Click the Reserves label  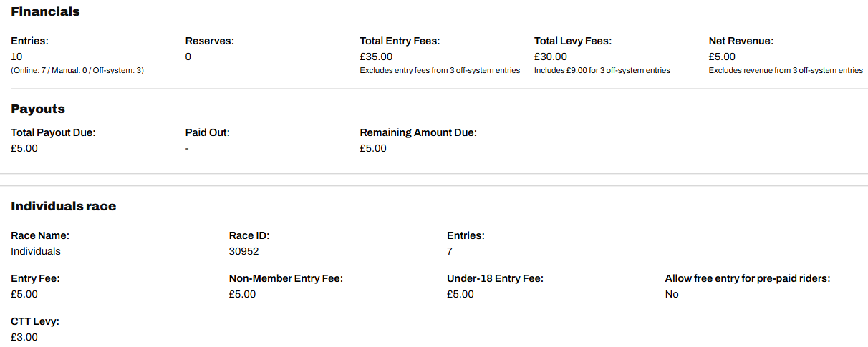pos(209,41)
